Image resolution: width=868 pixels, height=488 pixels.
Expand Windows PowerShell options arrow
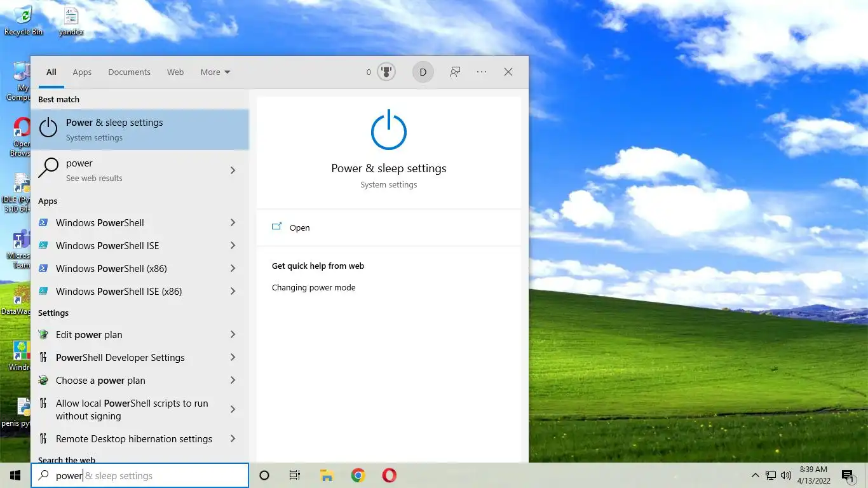[233, 222]
